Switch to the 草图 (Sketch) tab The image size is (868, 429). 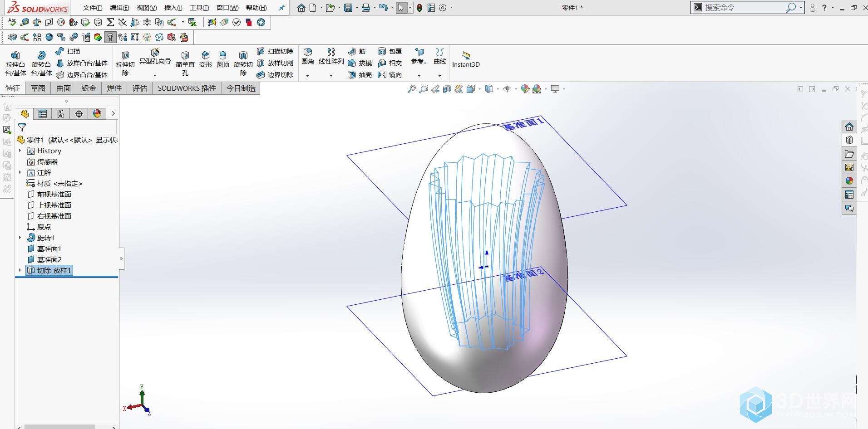tap(38, 88)
